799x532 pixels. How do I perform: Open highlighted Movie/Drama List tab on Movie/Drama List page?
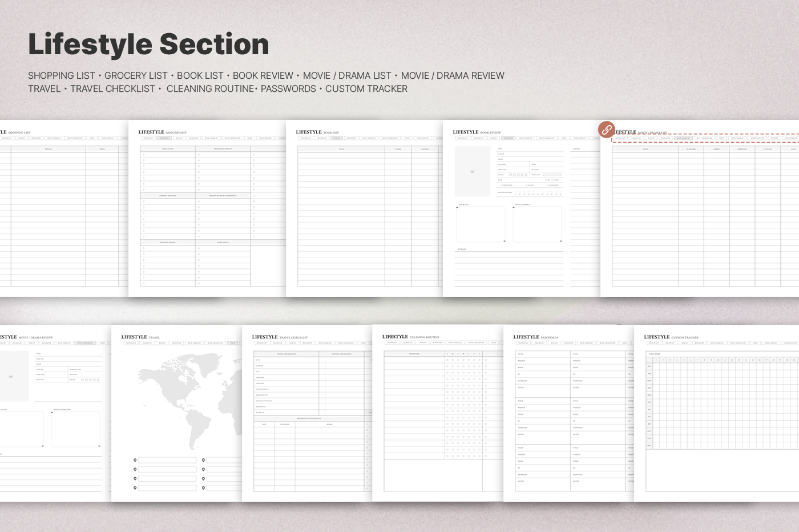(x=683, y=138)
